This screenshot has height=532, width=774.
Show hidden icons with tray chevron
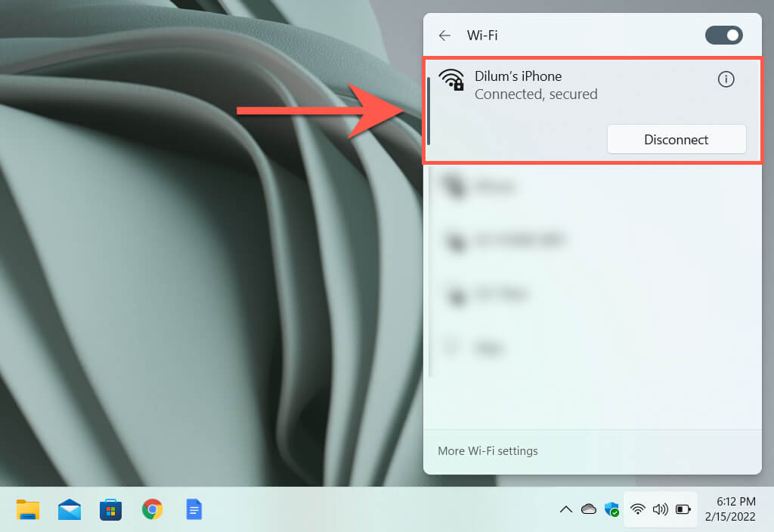pyautogui.click(x=566, y=509)
